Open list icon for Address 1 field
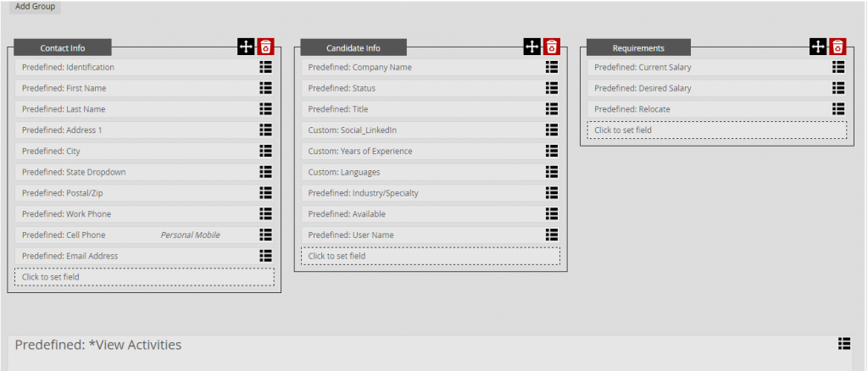The image size is (868, 371). point(265,130)
